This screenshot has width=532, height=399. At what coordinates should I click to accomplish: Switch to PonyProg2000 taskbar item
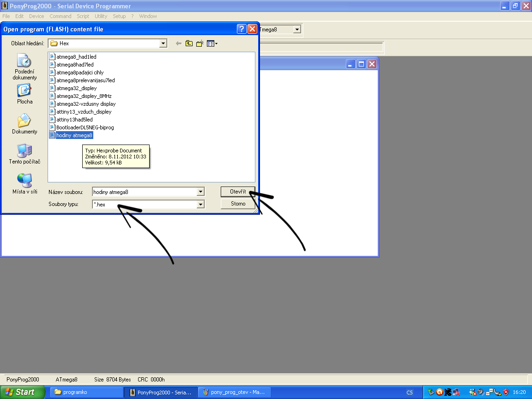[x=160, y=392]
